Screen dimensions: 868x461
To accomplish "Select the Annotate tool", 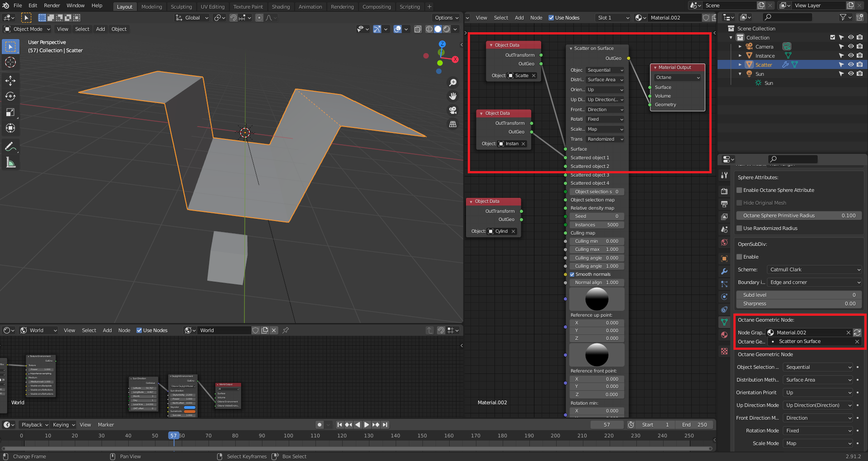I will 10,147.
